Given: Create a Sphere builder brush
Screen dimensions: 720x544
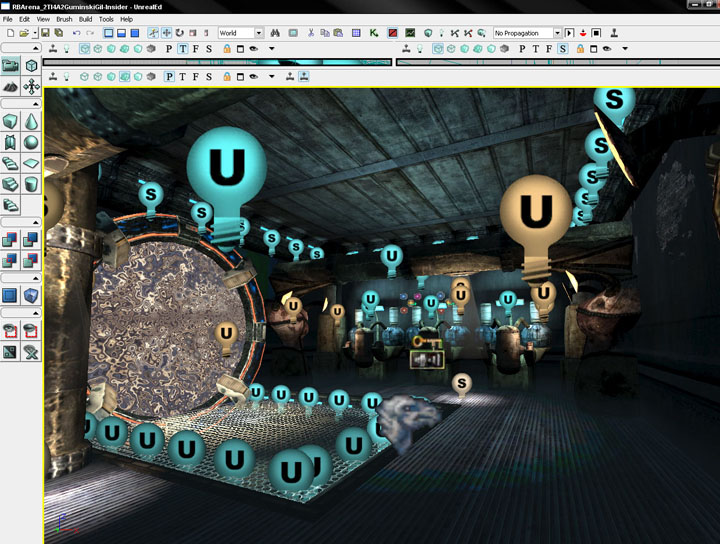Looking at the screenshot, I should pyautogui.click(x=31, y=143).
